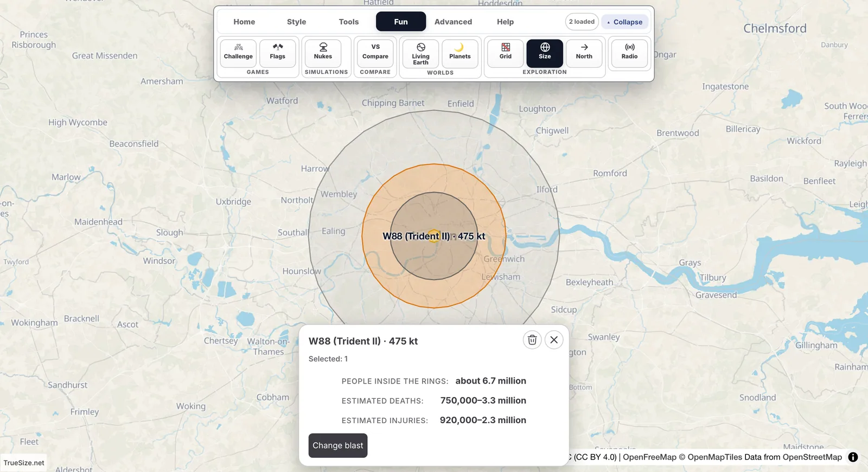The height and width of the screenshot is (472, 868).
Task: Click the Chelmsford map label
Action: tap(775, 28)
